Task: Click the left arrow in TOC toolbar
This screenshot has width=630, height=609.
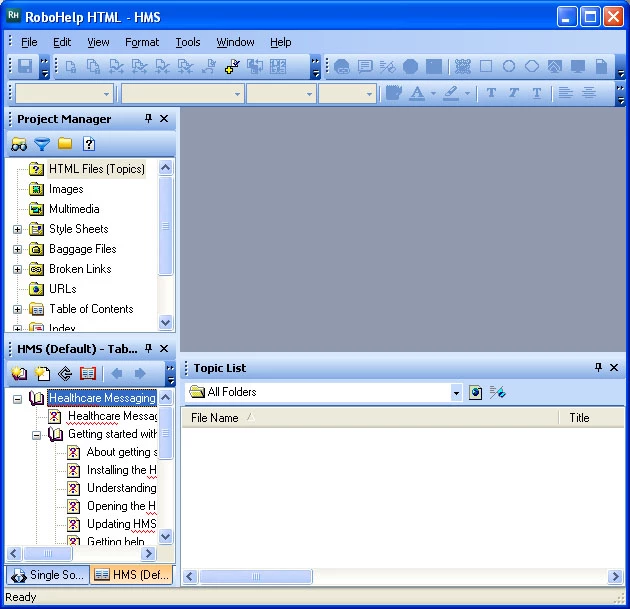Action: point(117,374)
